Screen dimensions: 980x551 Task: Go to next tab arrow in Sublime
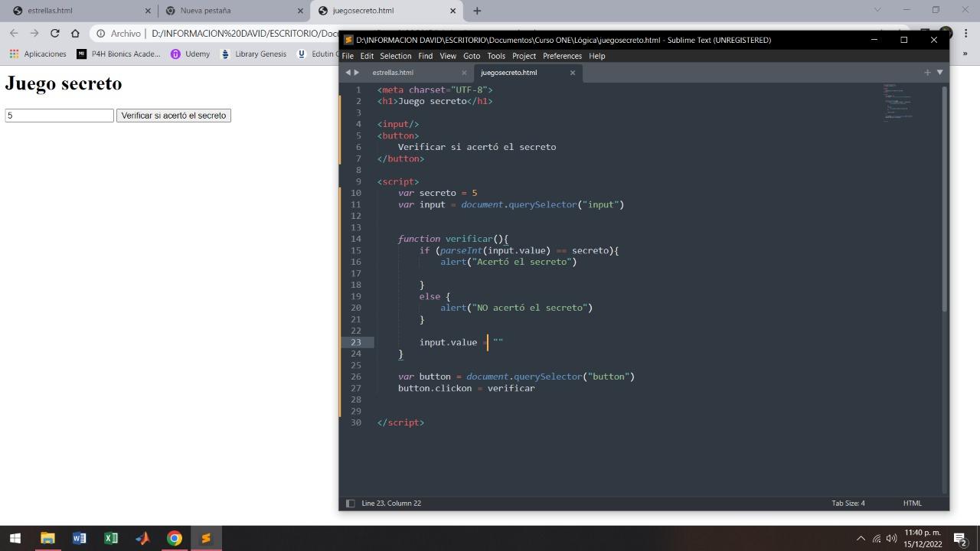click(357, 73)
